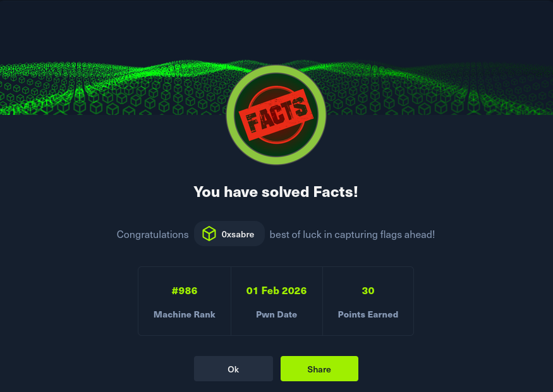The height and width of the screenshot is (392, 553).
Task: Click the Pwn Date label
Action: (276, 314)
